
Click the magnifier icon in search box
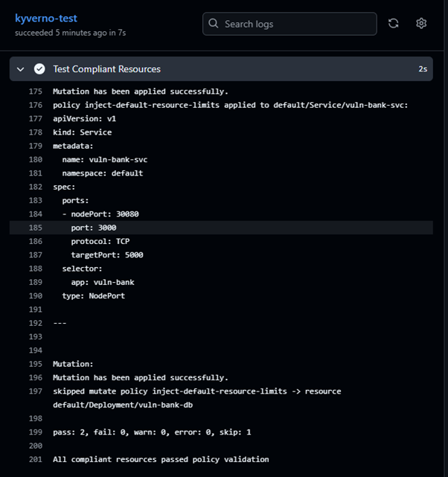pyautogui.click(x=214, y=24)
